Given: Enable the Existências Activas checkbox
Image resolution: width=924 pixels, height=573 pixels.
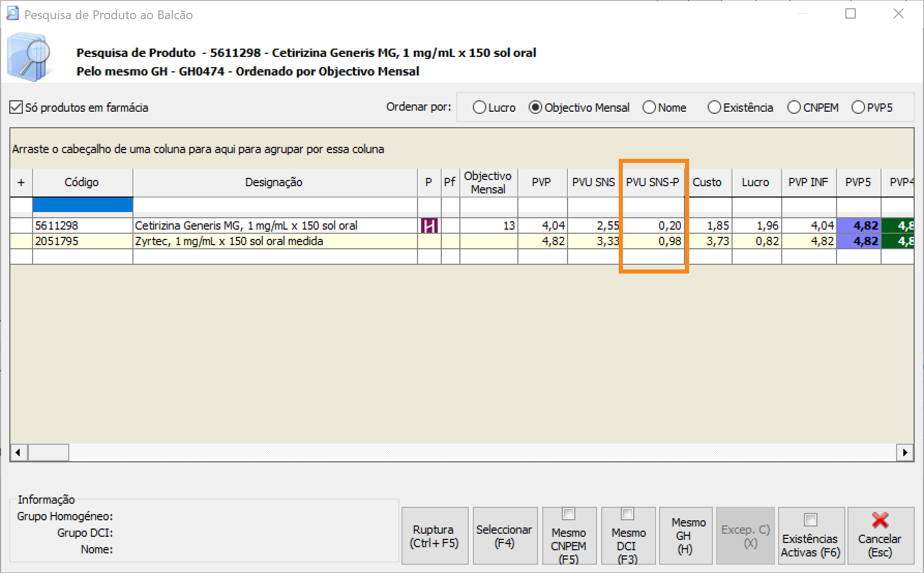Looking at the screenshot, I should coord(810,520).
